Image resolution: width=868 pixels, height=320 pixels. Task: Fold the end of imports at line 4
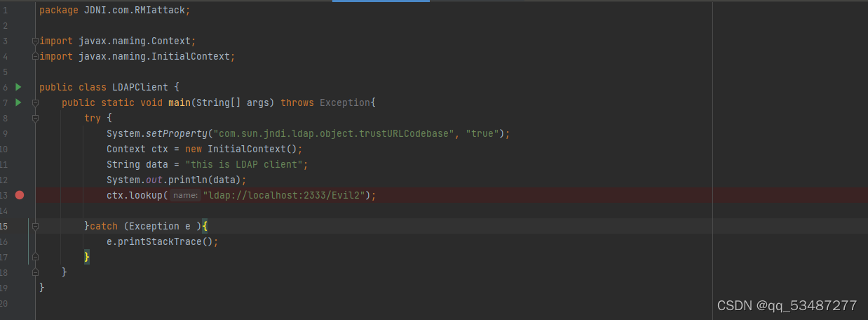click(35, 56)
